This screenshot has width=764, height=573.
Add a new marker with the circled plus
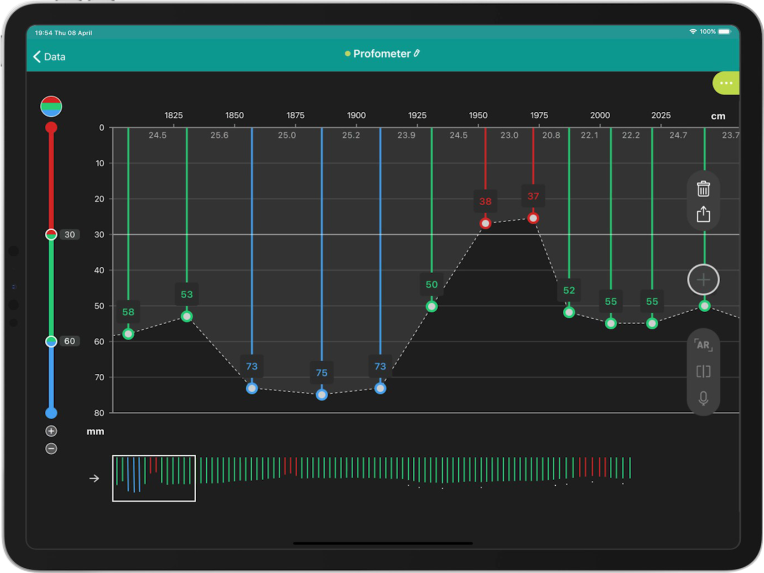click(703, 280)
